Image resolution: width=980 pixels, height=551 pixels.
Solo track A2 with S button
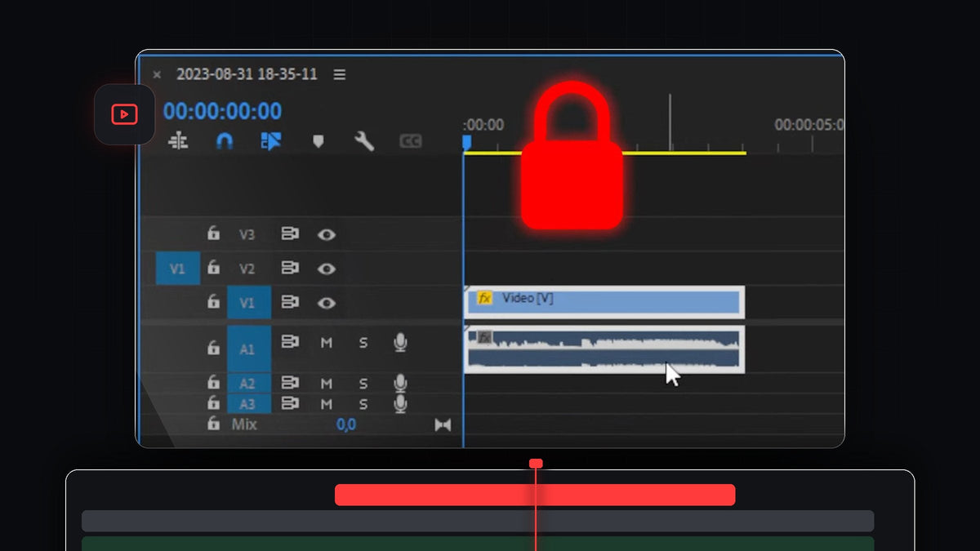[x=363, y=383]
